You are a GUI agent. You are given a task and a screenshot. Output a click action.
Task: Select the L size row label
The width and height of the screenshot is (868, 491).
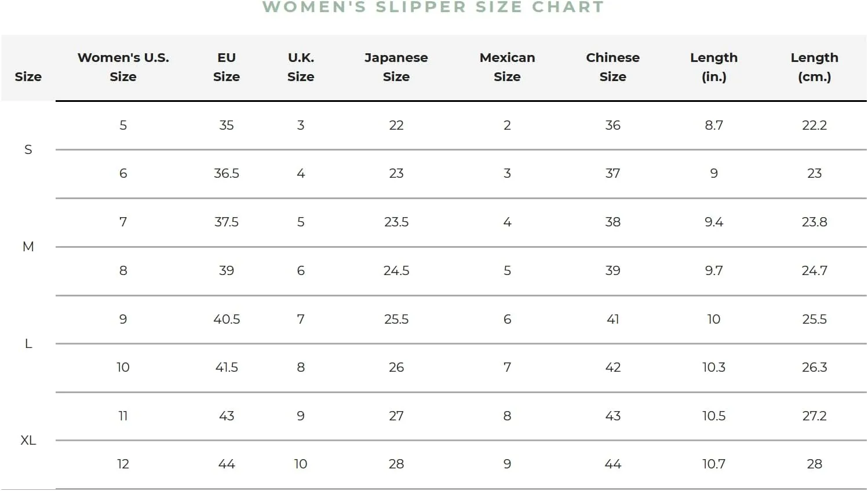[x=28, y=344]
